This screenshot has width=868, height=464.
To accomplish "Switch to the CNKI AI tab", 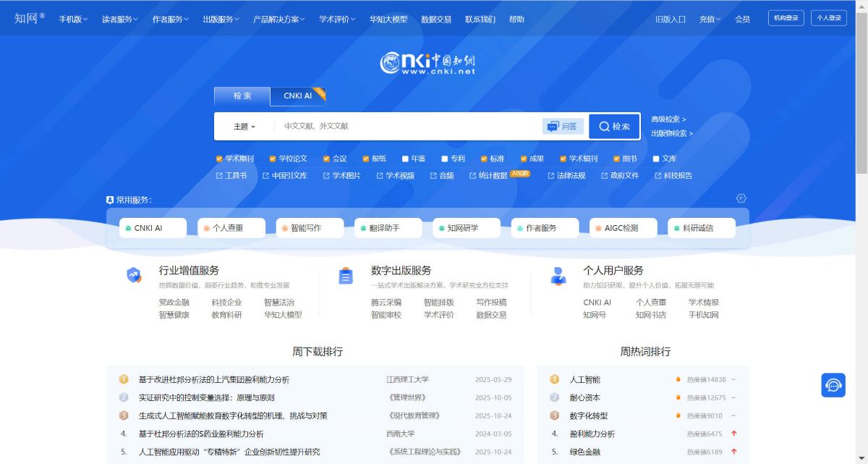I will (x=298, y=96).
